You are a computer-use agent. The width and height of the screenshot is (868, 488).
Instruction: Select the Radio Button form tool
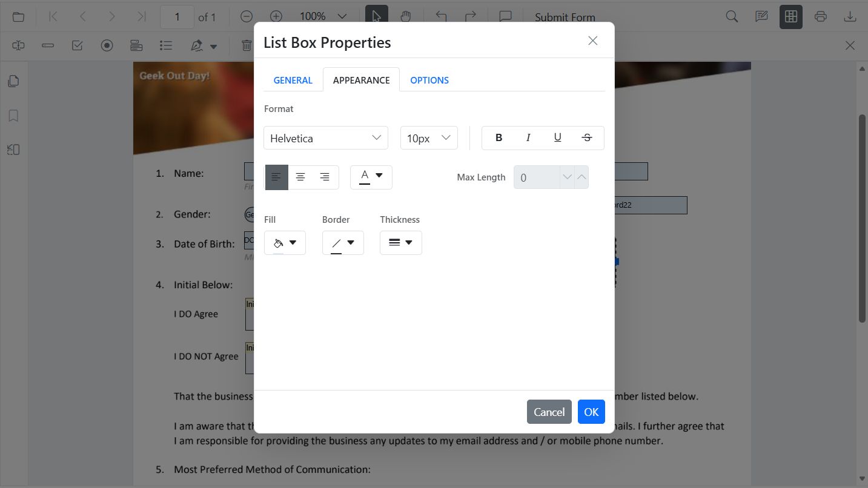pos(107,45)
